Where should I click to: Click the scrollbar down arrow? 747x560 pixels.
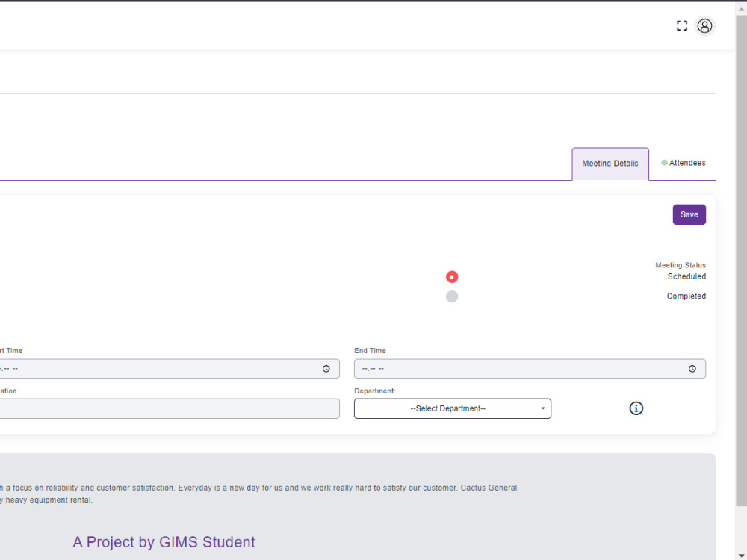click(x=741, y=556)
